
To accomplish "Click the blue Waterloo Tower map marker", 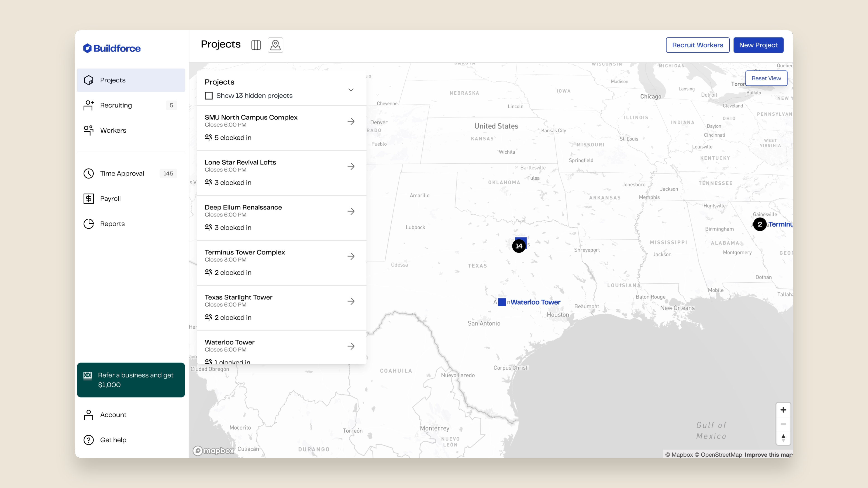I will click(502, 302).
